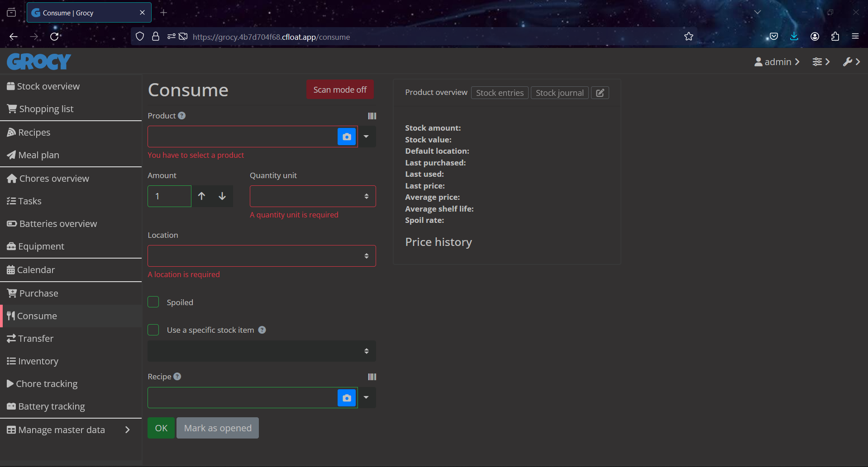Open Batteries overview
Screen dimensions: 868x467
click(x=71, y=224)
